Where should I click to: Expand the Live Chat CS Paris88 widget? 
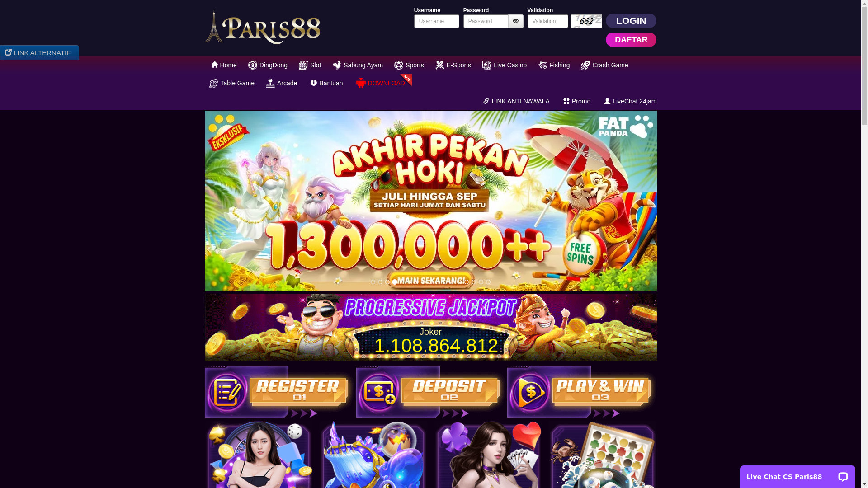[797, 477]
